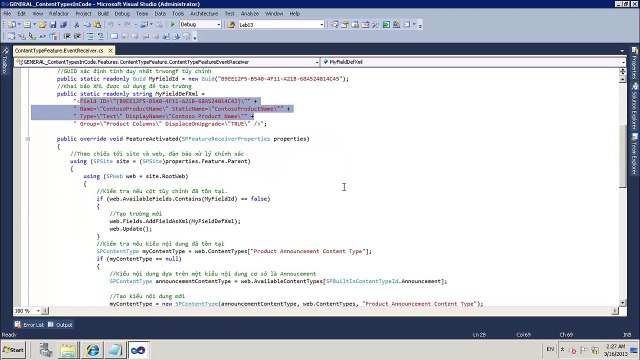Image resolution: width=640 pixels, height=360 pixels.
Task: Open the Architecture menu
Action: click(204, 13)
